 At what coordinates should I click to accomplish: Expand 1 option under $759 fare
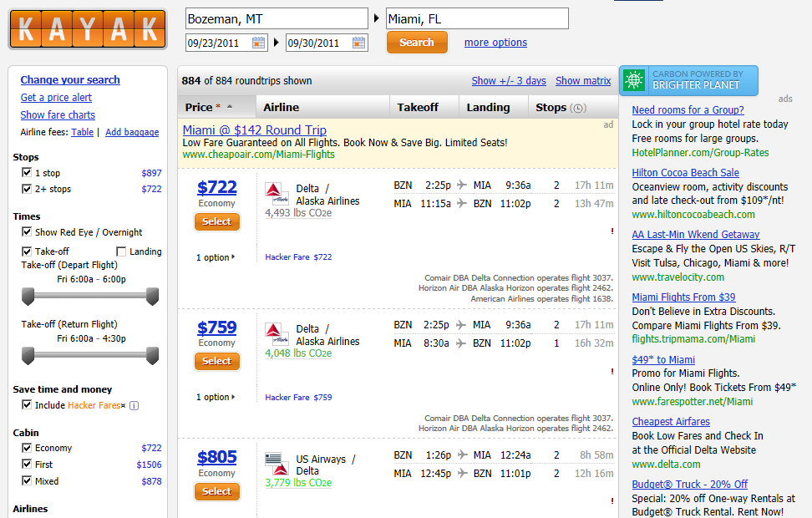pos(216,398)
